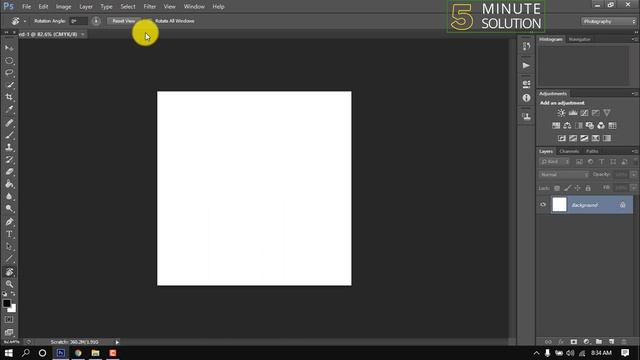Viewport: 640px width, 360px height.
Task: Open the layer Kind filter dropdown
Action: 555,162
